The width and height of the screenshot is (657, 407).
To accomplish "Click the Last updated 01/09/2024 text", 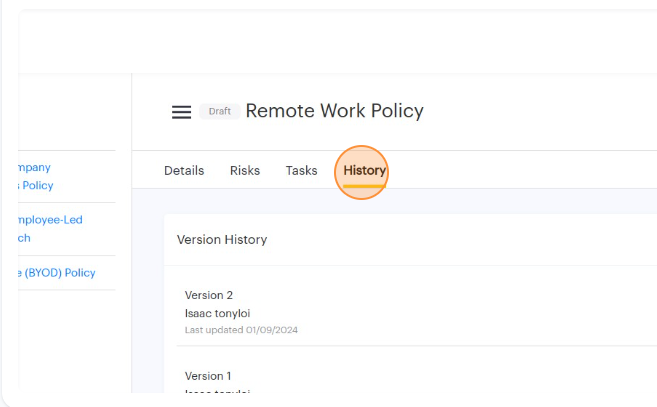I will point(241,330).
